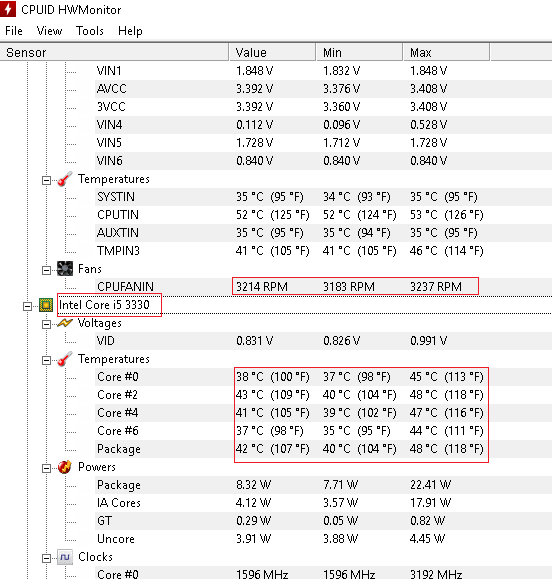Open the View menu
Screen dimensions: 552x579
(x=49, y=31)
